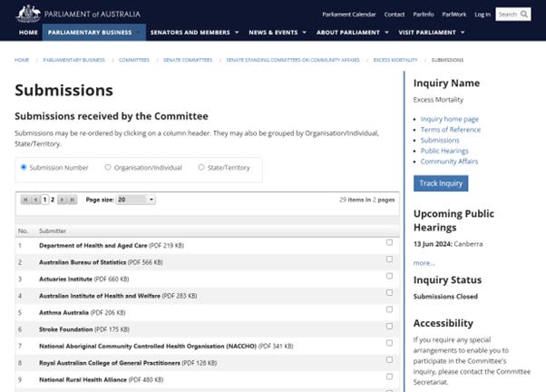Tick checkbox for Asthma Australia
546x392 pixels.
(x=389, y=309)
